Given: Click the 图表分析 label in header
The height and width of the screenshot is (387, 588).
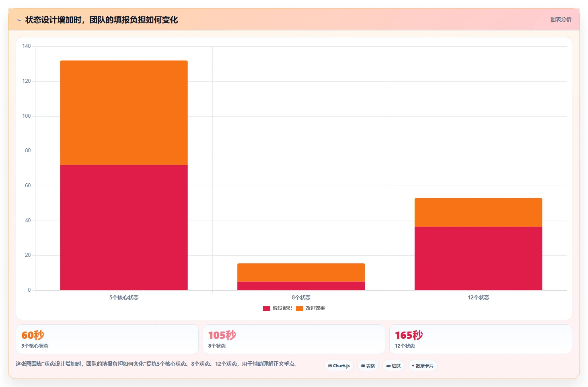Looking at the screenshot, I should 561,19.
